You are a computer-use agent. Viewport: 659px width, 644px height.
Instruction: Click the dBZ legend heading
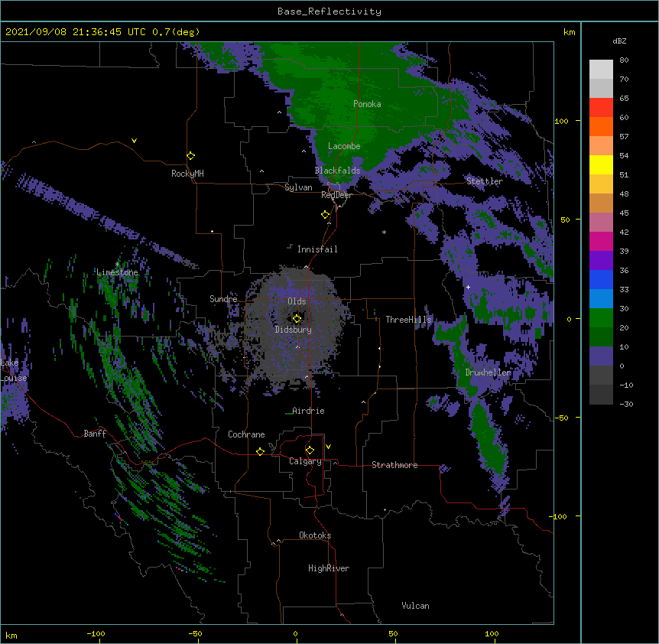pos(619,41)
